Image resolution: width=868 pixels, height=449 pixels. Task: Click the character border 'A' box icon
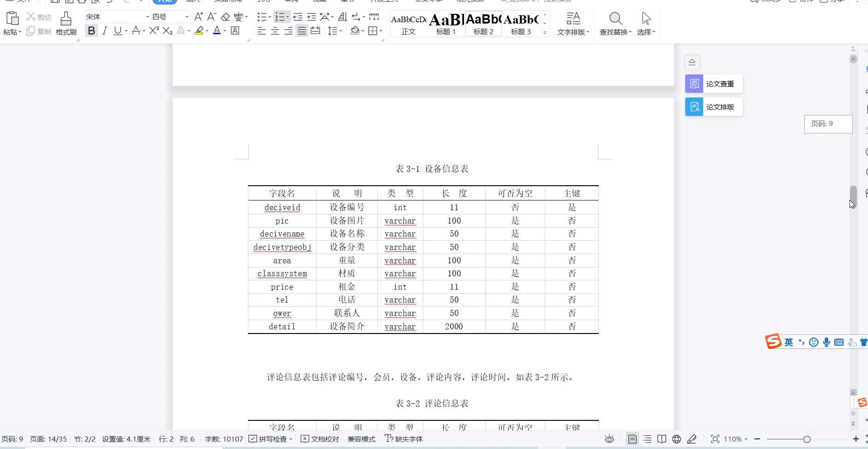coord(235,31)
